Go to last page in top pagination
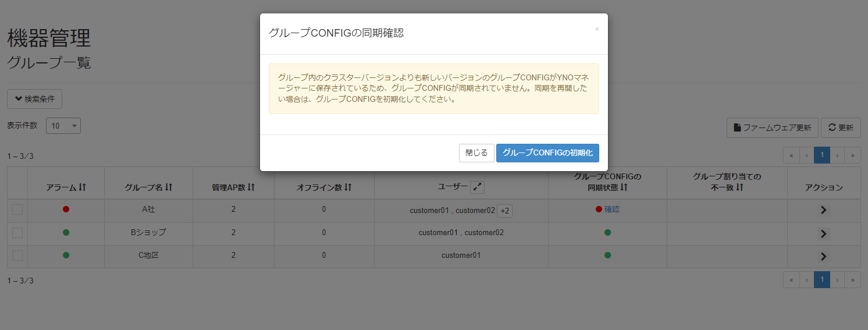The height and width of the screenshot is (330, 868). 852,155
